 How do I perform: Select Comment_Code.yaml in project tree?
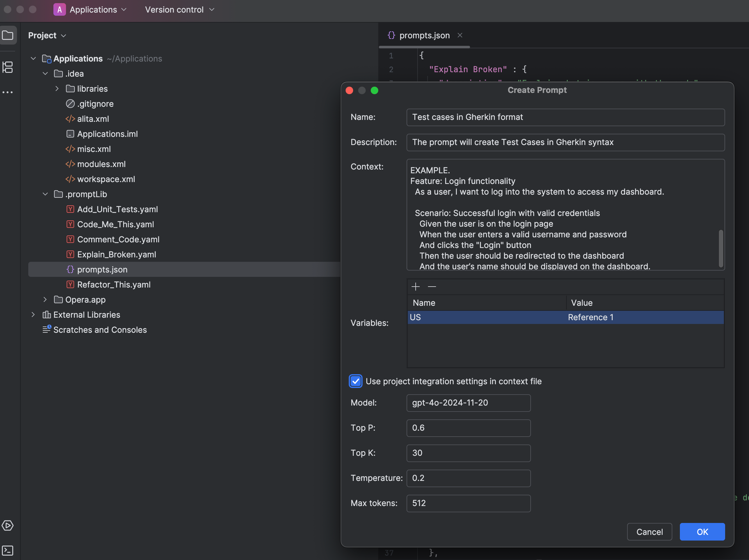118,240
